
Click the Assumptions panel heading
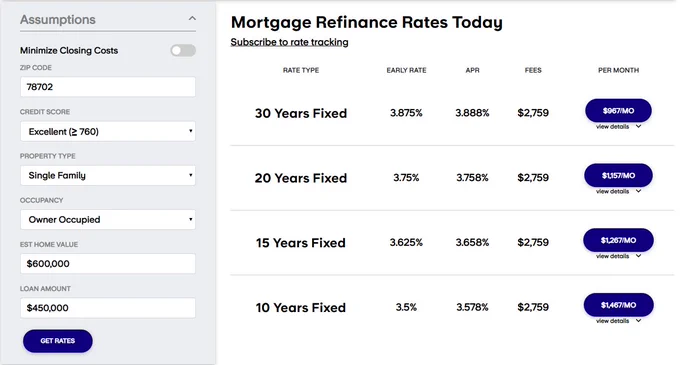pyautogui.click(x=58, y=20)
